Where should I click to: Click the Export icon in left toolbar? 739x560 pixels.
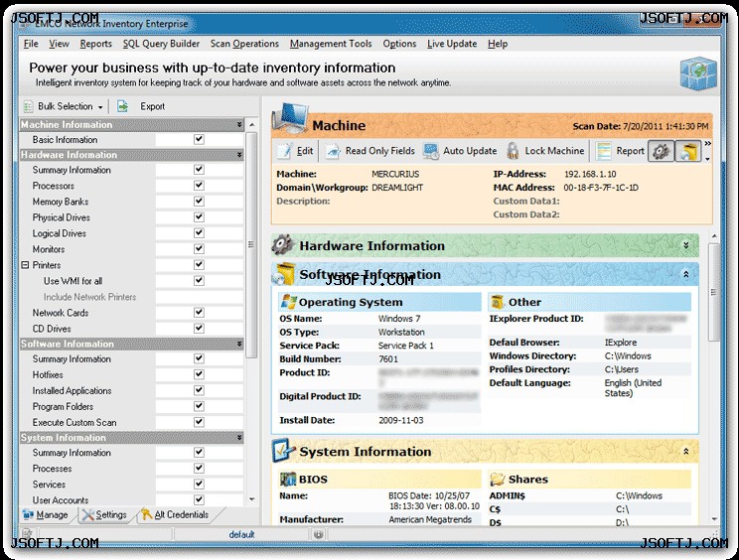tap(122, 106)
